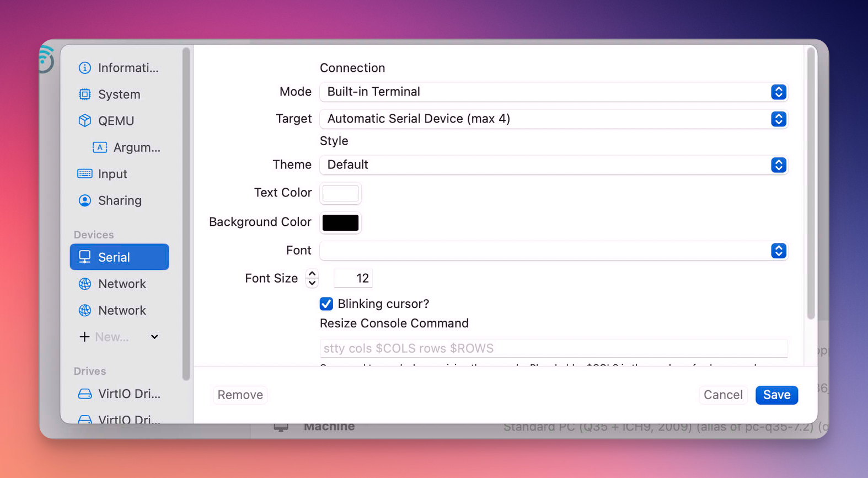This screenshot has height=478, width=868.
Task: Click the first VirtIO Drive icon
Action: 84,394
